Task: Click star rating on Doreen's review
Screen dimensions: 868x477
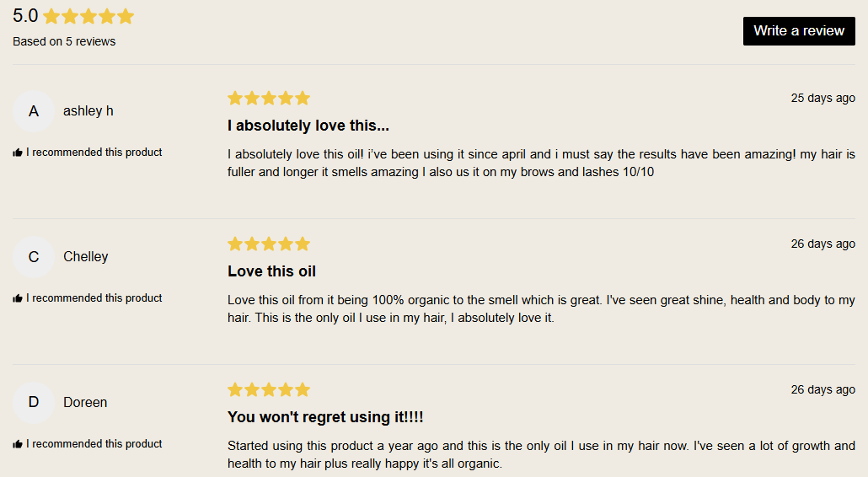Action: click(269, 390)
